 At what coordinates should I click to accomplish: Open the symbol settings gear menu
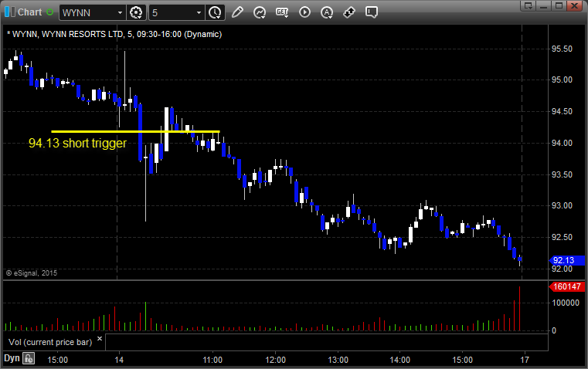[x=136, y=12]
